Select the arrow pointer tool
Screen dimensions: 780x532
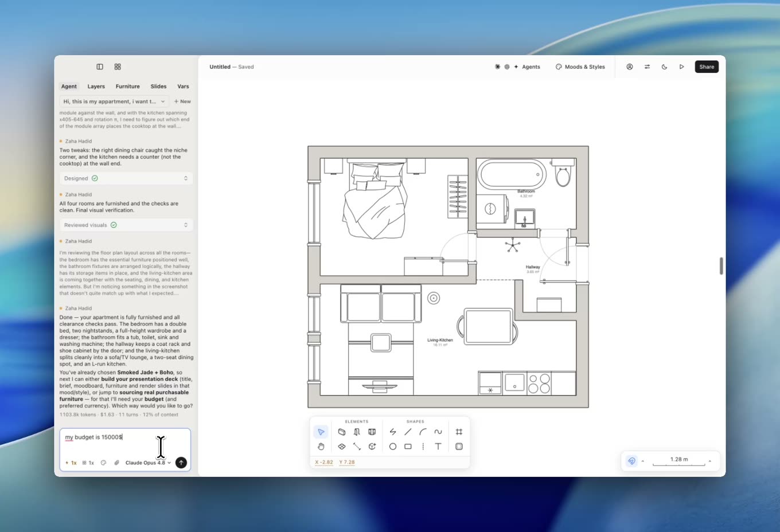[x=321, y=432]
